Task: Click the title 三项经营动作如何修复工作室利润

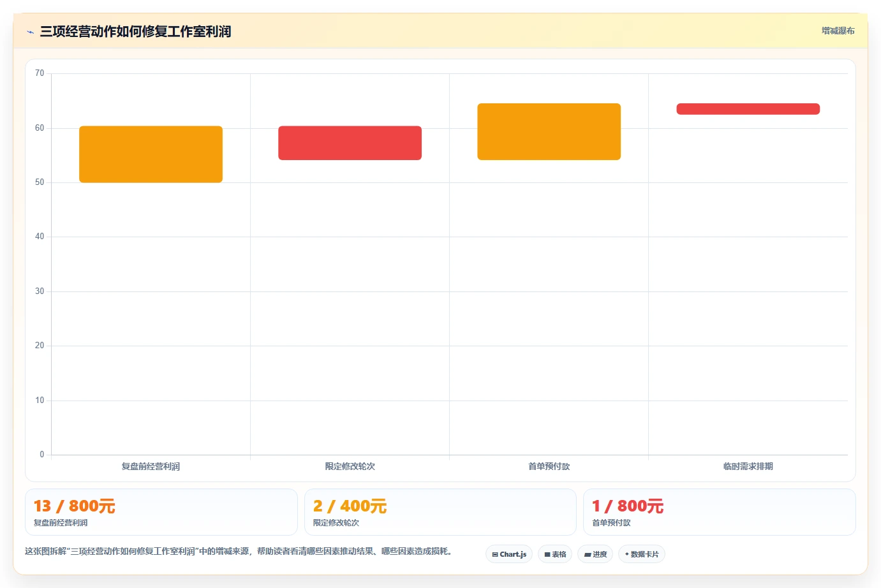Action: coord(135,31)
